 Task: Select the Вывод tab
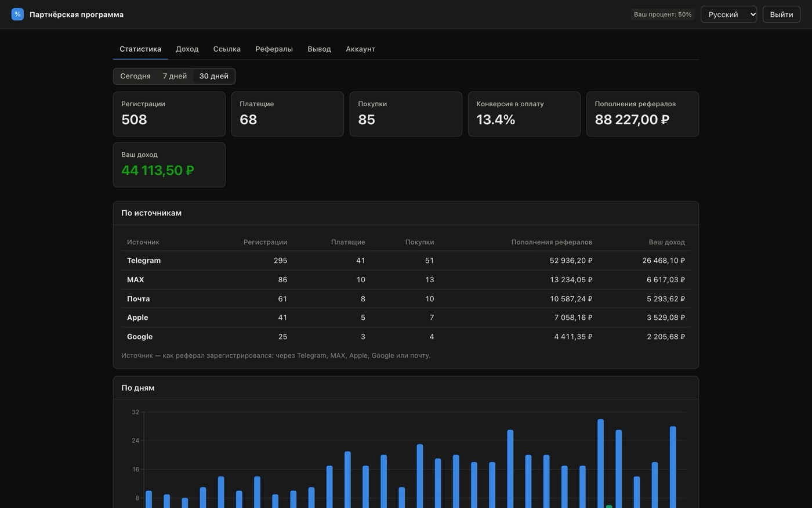(319, 49)
